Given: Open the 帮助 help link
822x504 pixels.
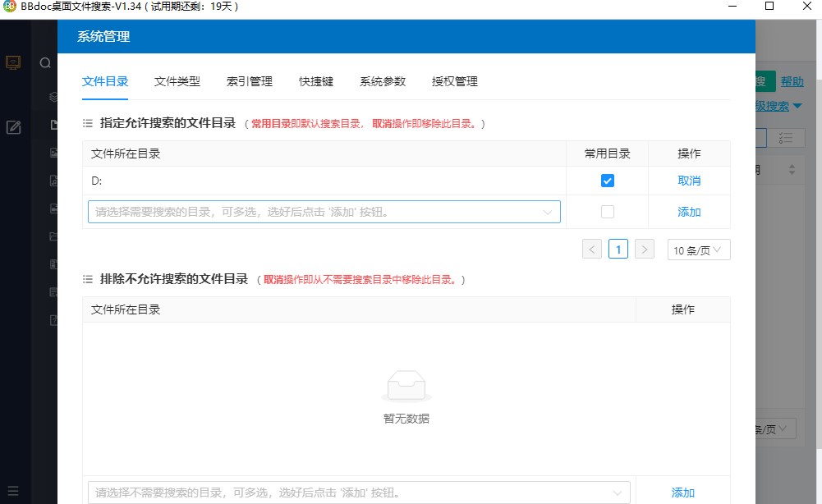Looking at the screenshot, I should (792, 81).
